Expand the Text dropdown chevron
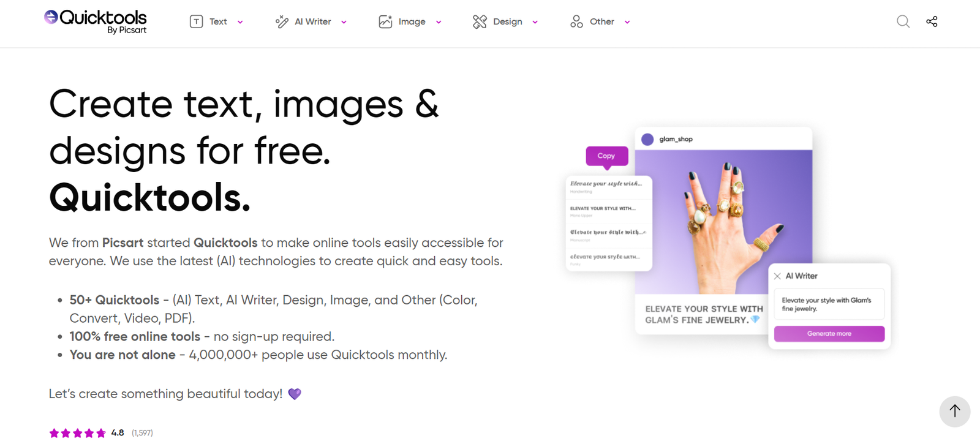The height and width of the screenshot is (441, 980). tap(240, 23)
